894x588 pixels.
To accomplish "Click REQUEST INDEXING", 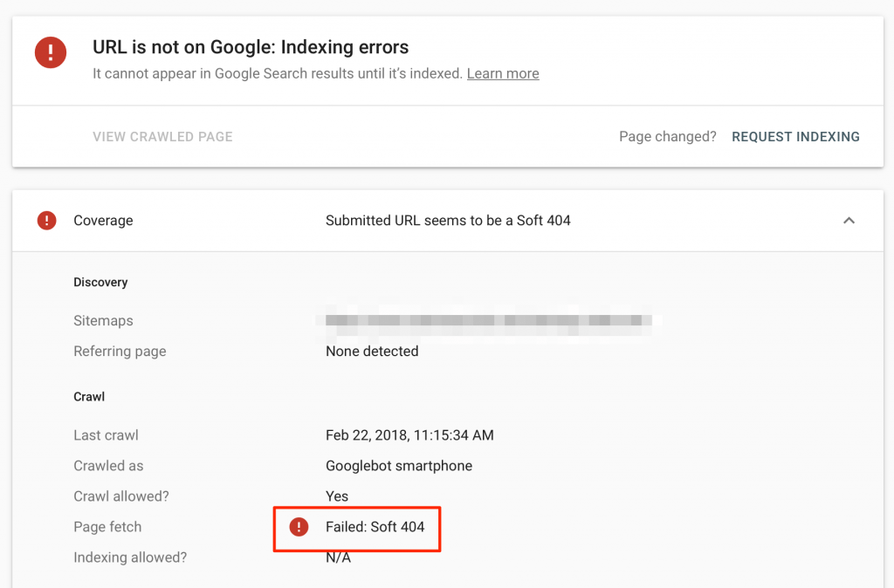I will [795, 136].
